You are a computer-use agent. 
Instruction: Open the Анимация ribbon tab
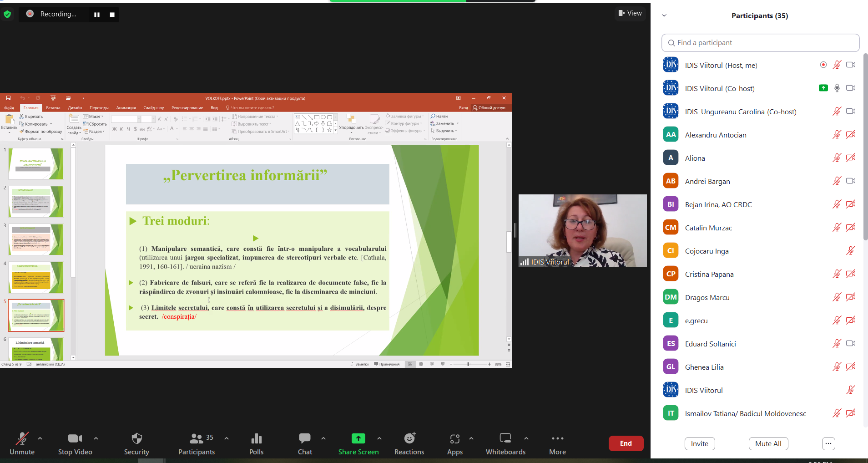[126, 108]
